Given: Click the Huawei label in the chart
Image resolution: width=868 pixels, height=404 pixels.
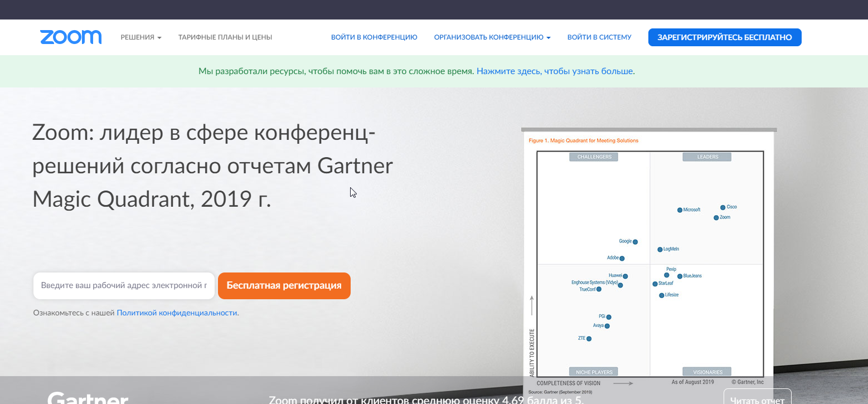Looking at the screenshot, I should coord(615,275).
